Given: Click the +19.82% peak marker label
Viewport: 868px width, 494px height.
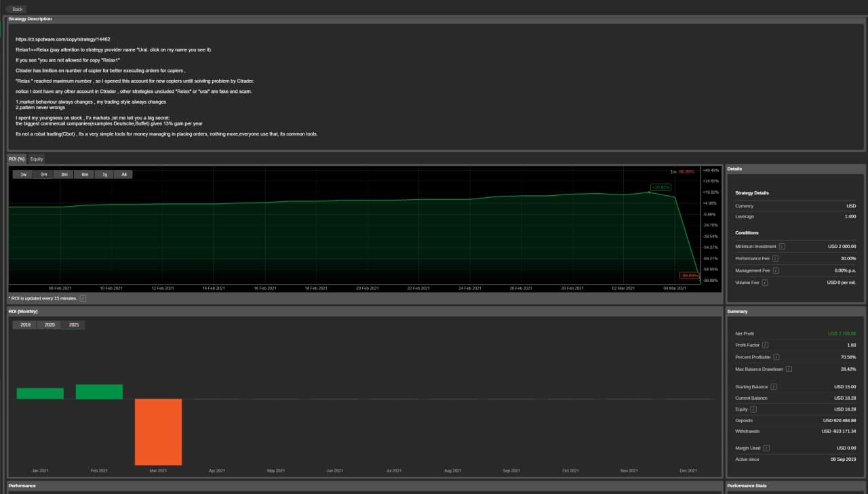Looking at the screenshot, I should [x=660, y=187].
